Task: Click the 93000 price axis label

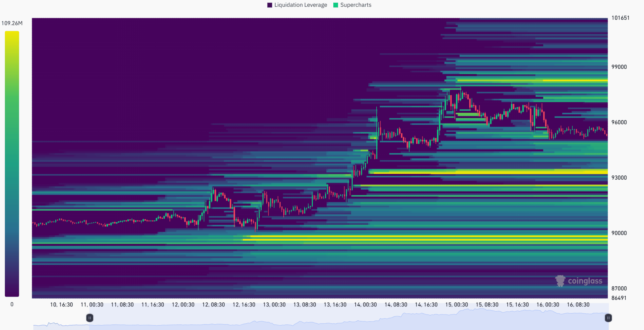Action: [619, 178]
